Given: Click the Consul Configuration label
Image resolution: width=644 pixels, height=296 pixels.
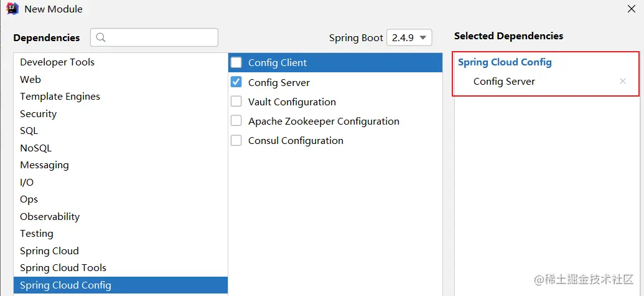Looking at the screenshot, I should click(x=296, y=141).
